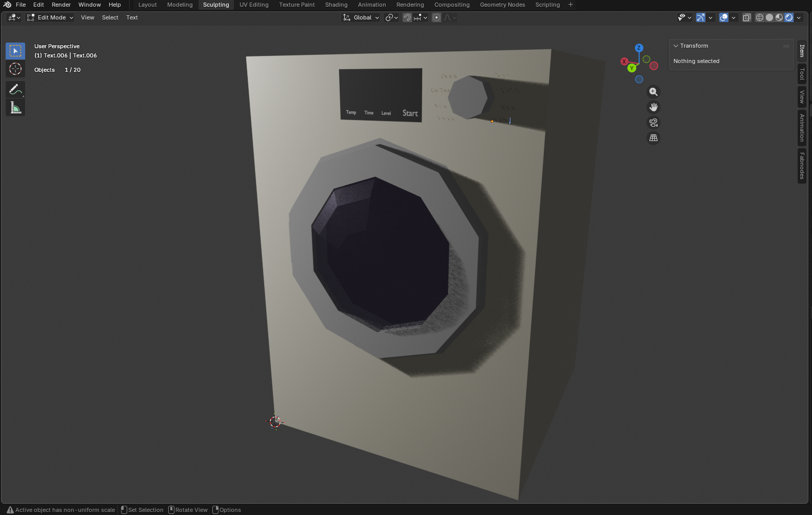812x515 pixels.
Task: Click the blue Z axis gizmo ball
Action: coord(639,48)
